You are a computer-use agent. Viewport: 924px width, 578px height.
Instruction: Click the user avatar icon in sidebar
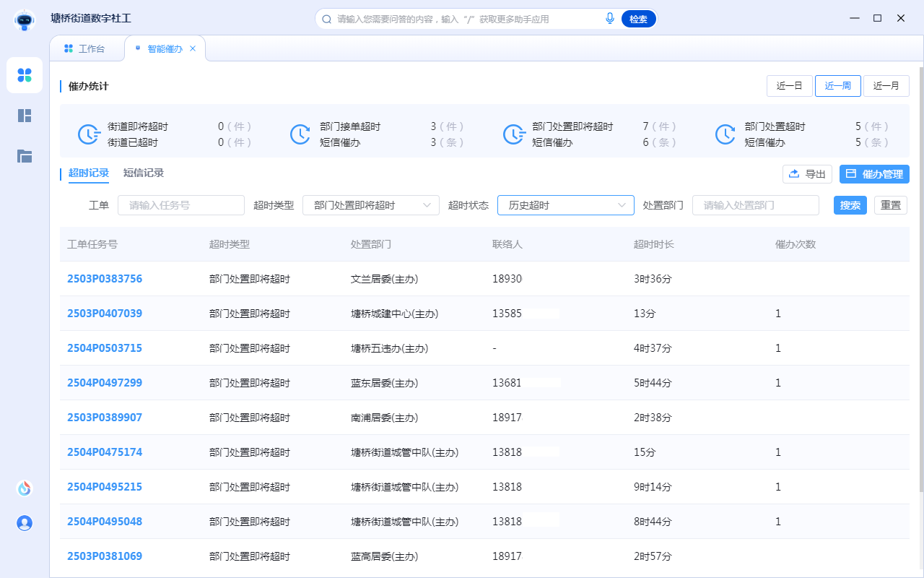[x=25, y=523]
